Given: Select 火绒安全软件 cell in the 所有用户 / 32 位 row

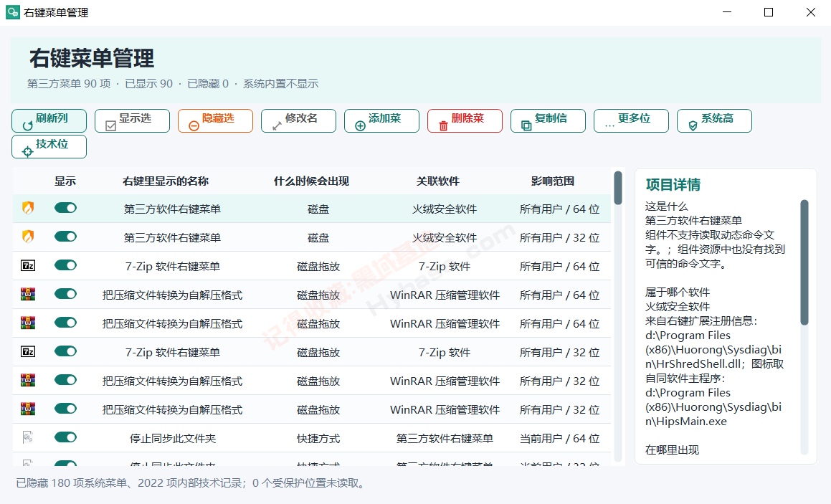Looking at the screenshot, I should 445,238.
